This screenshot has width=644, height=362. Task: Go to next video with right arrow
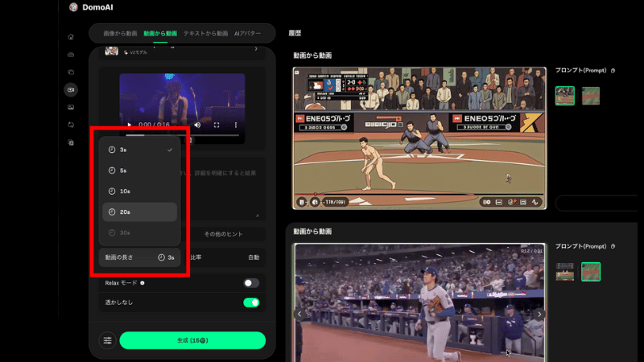coord(539,314)
